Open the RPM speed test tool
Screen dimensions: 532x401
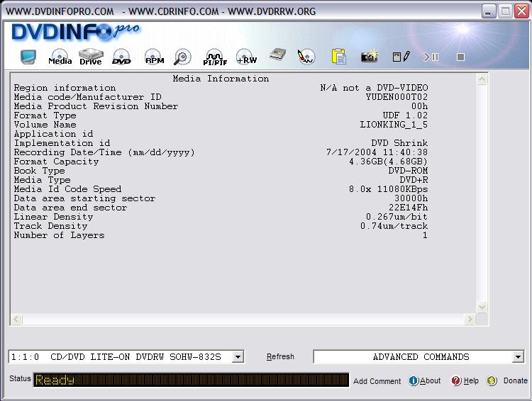155,57
